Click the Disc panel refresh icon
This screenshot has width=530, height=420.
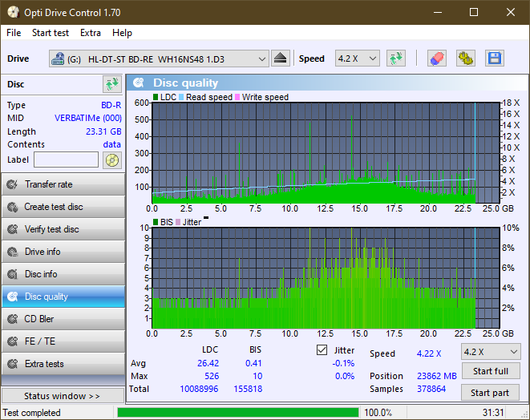pos(112,84)
